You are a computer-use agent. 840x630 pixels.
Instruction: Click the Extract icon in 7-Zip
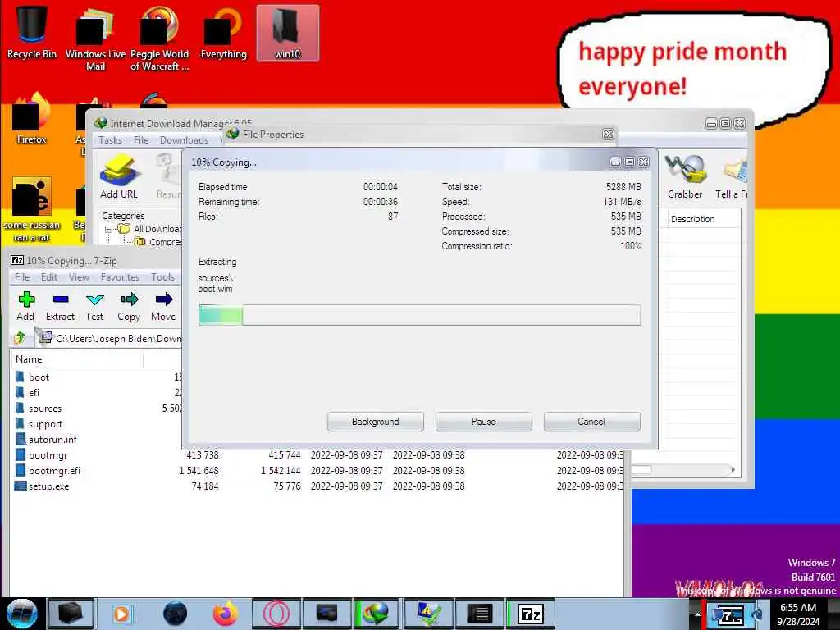[x=60, y=306]
